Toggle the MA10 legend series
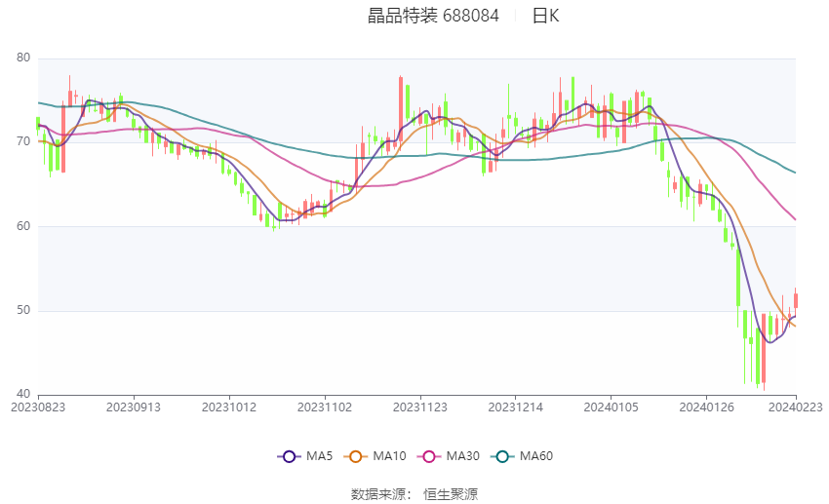 pos(375,456)
